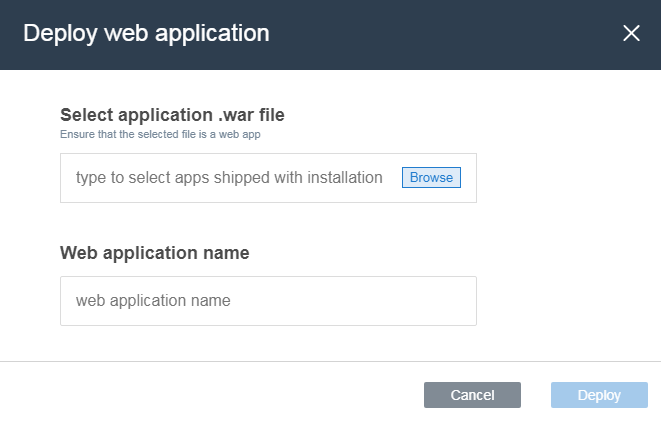Click into the web application name field
The width and height of the screenshot is (661, 426).
pos(268,301)
